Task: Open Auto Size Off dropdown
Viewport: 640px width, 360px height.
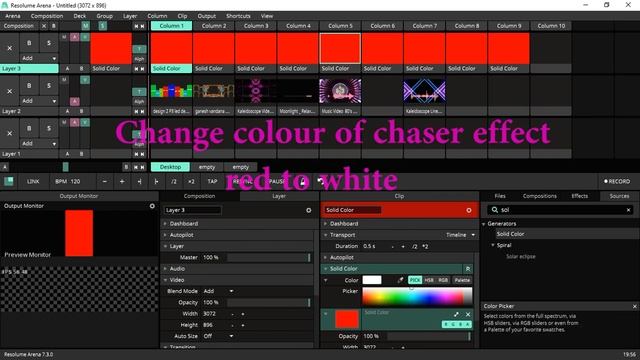Action: pyautogui.click(x=219, y=336)
